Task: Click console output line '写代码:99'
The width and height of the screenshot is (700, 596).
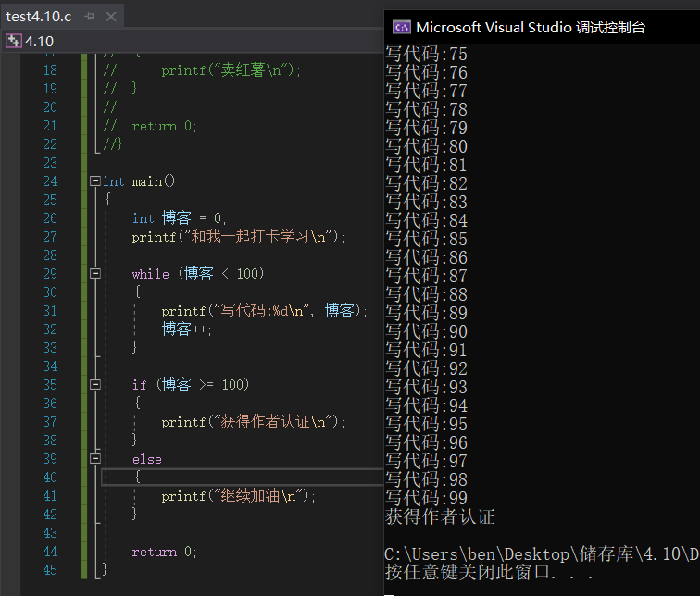Action: tap(426, 498)
